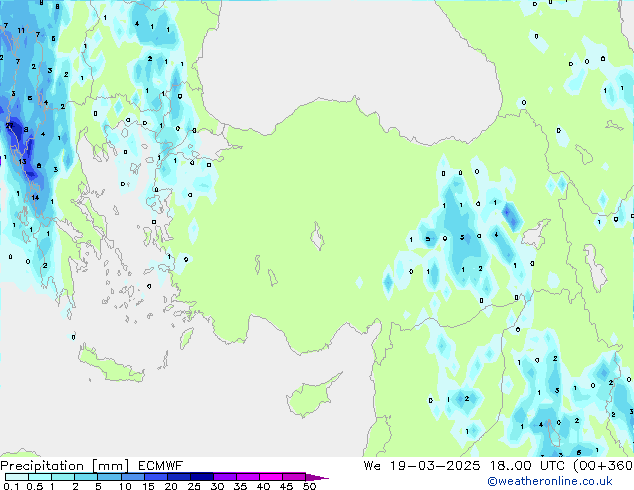Select the 20–25 mm legend color swatch

(179, 477)
